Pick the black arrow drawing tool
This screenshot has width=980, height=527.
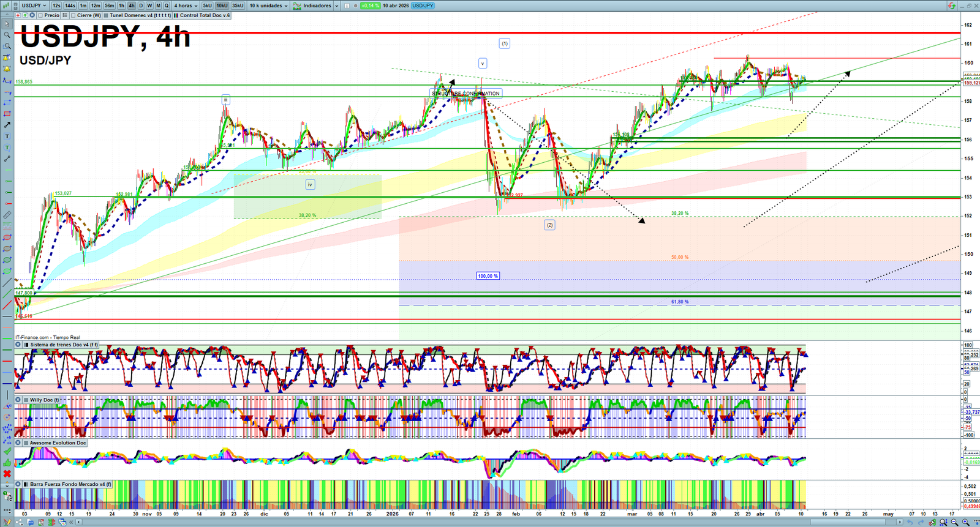tap(7, 125)
